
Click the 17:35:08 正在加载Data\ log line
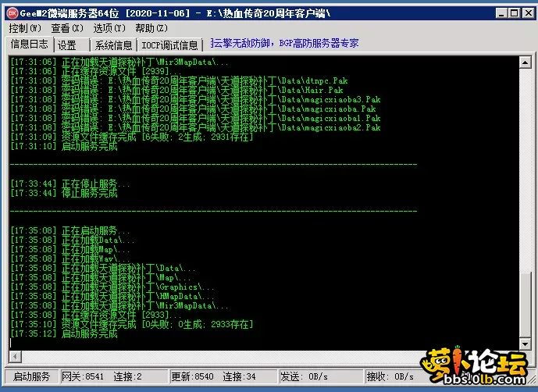[72, 240]
